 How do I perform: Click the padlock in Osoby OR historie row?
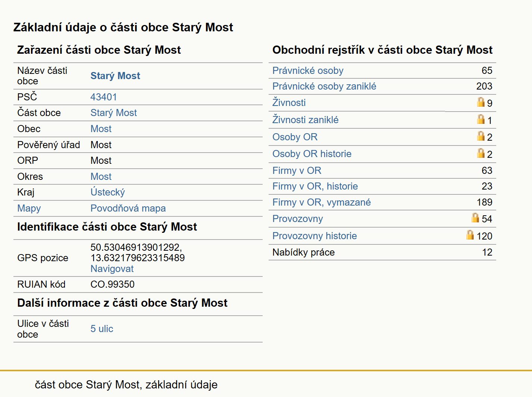481,153
